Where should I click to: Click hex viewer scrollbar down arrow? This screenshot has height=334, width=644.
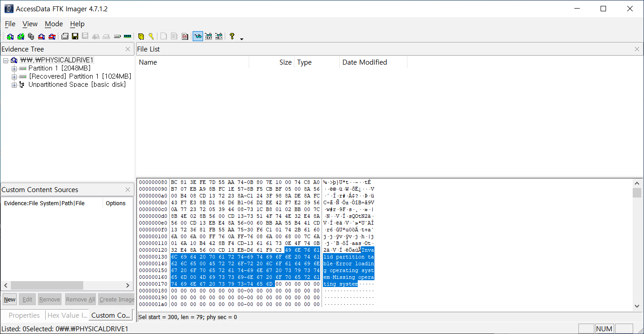[x=637, y=306]
